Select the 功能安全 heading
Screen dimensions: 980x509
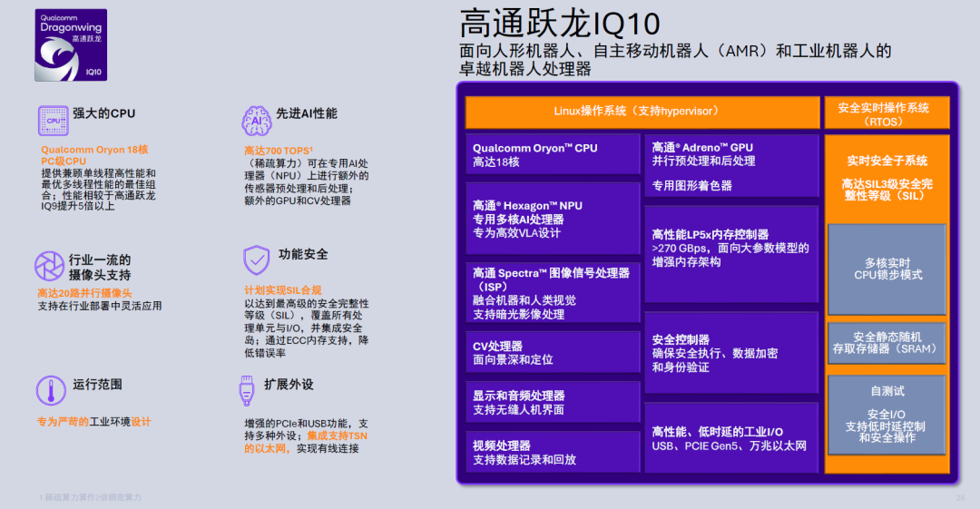point(303,254)
